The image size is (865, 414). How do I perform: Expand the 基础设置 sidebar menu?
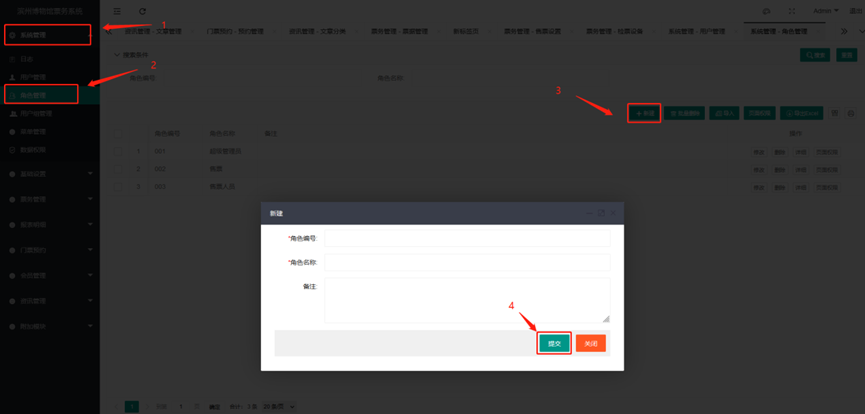[x=50, y=173]
